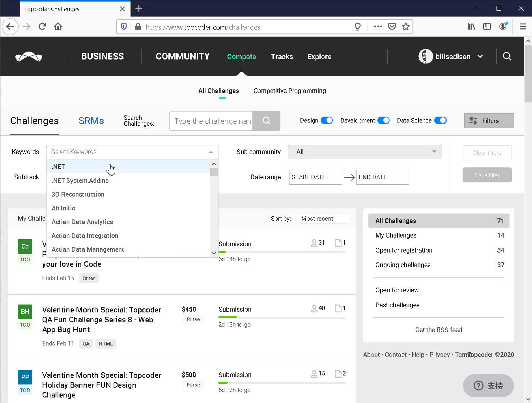Disable the Data Science switch

441,121
